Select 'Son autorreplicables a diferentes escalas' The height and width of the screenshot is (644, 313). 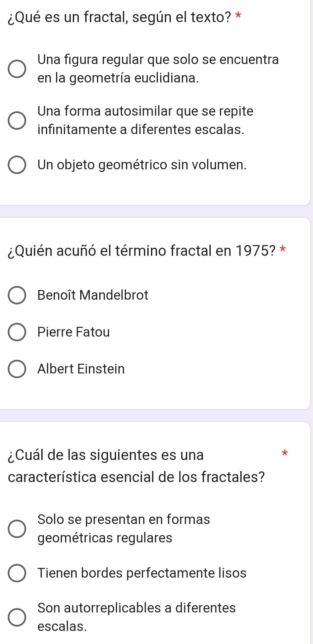point(17,618)
